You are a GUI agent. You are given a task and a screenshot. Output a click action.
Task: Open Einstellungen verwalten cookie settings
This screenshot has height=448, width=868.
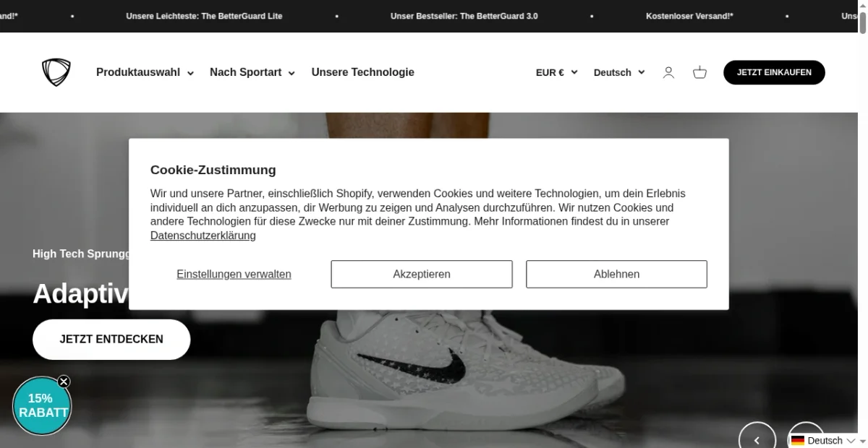(234, 275)
